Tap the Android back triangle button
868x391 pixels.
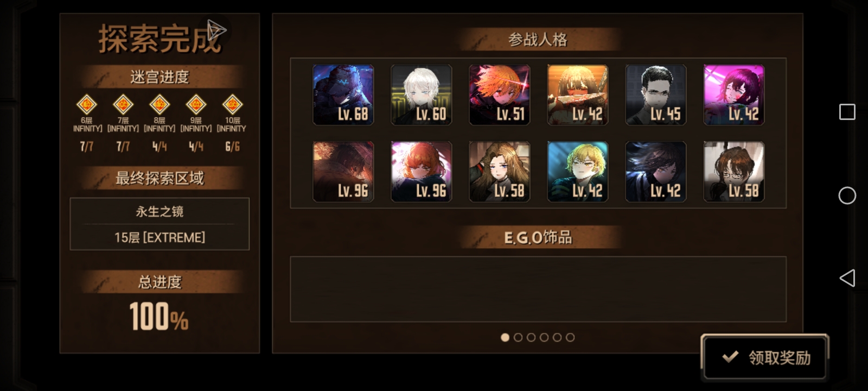click(847, 278)
